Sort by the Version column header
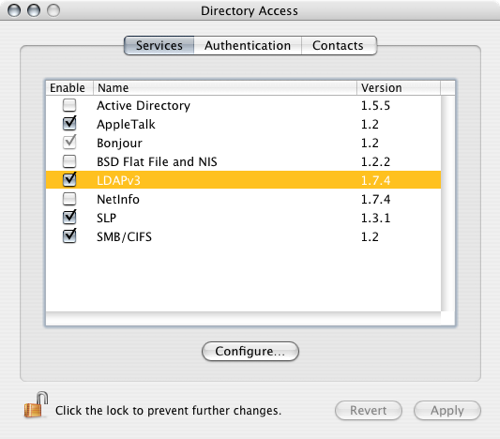This screenshot has width=500, height=439. (x=399, y=88)
